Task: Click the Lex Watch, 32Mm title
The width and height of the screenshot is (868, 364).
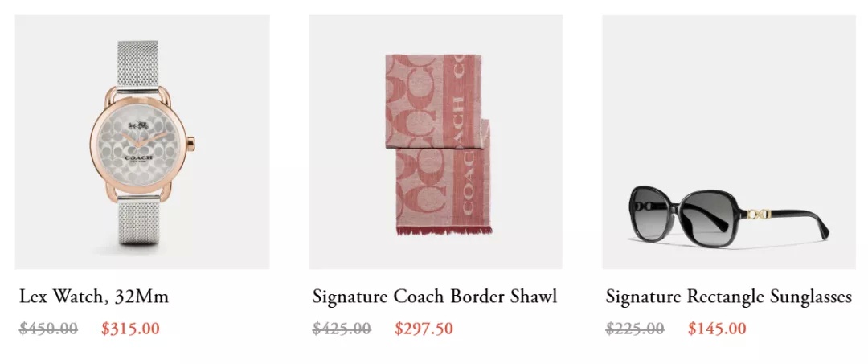Action: 93,297
